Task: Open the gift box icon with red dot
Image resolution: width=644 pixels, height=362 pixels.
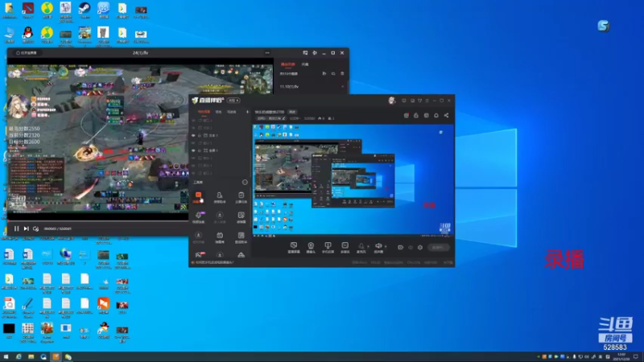Action: pos(407,115)
